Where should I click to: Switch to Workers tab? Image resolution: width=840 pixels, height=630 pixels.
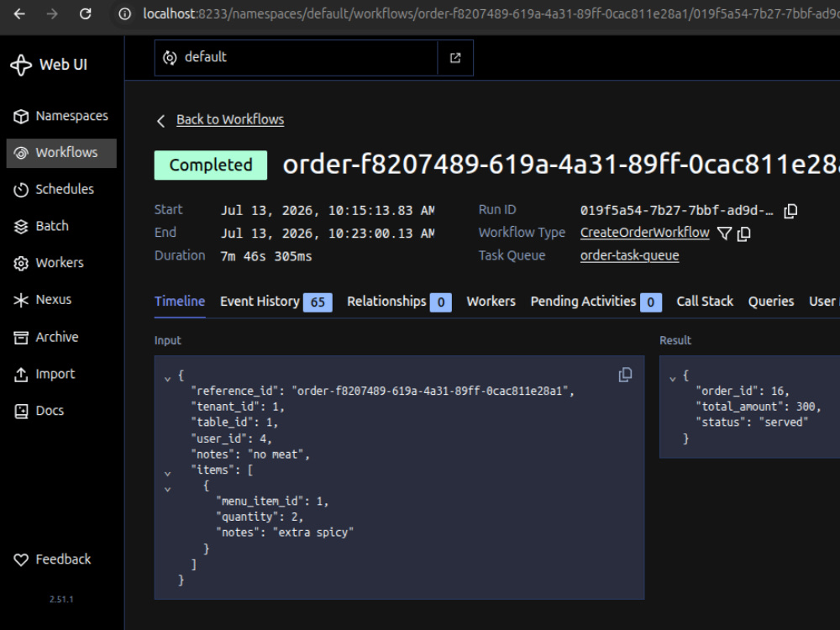pos(491,302)
